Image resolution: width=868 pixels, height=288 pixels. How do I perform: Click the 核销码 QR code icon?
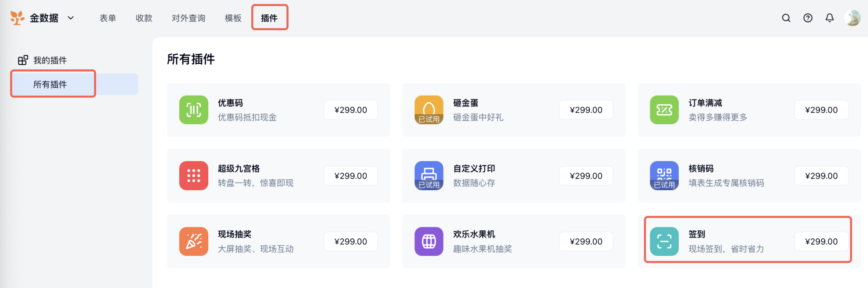tap(664, 175)
